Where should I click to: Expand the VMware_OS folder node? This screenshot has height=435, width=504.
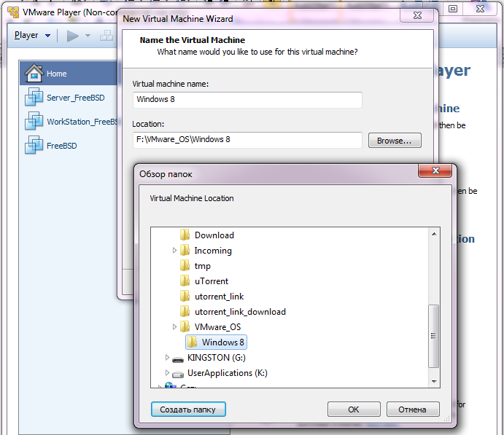click(x=174, y=327)
